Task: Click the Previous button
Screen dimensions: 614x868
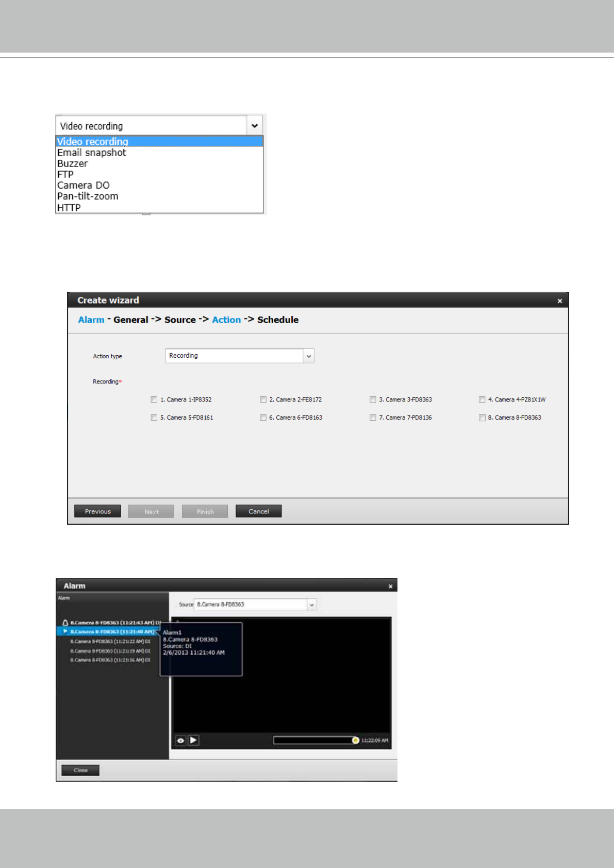Action: (x=97, y=511)
